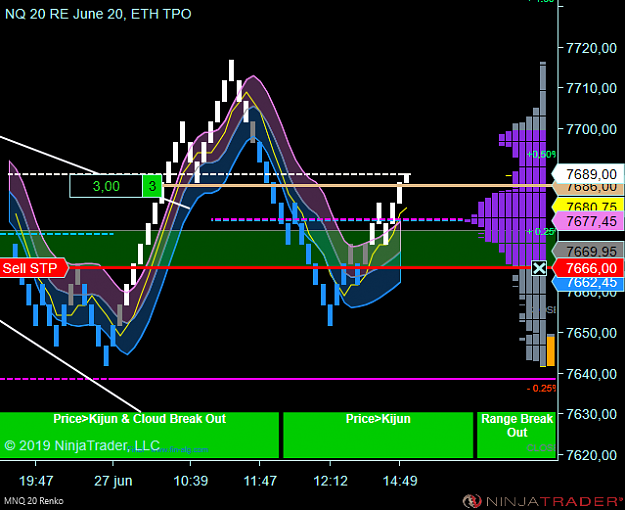Click the -0.25% red percent label
Screen dimensions: 625x510
pos(541,388)
